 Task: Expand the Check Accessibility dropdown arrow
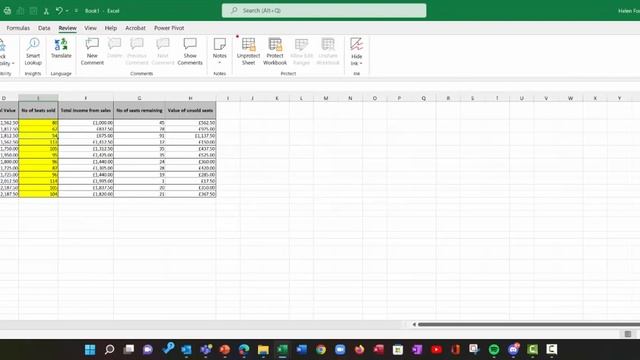pyautogui.click(x=13, y=63)
